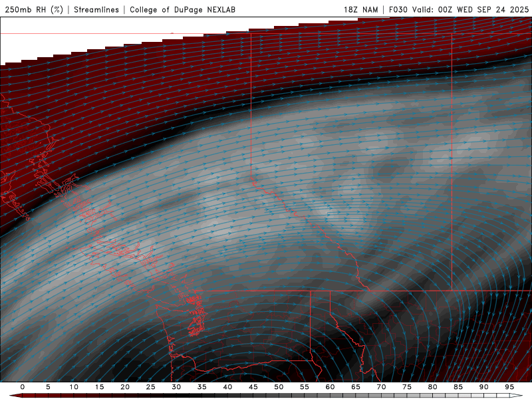The width and height of the screenshot is (532, 399).
Task: Click the "18Z NAM" model run label
Action: 360,9
